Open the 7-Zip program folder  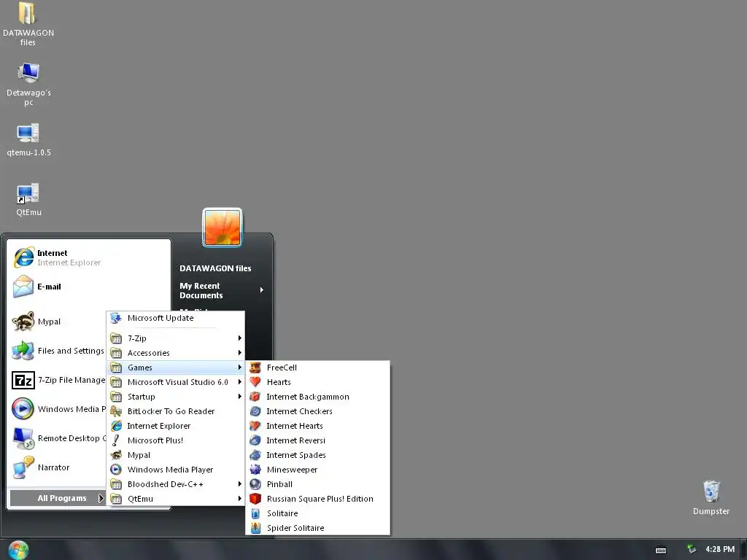175,338
